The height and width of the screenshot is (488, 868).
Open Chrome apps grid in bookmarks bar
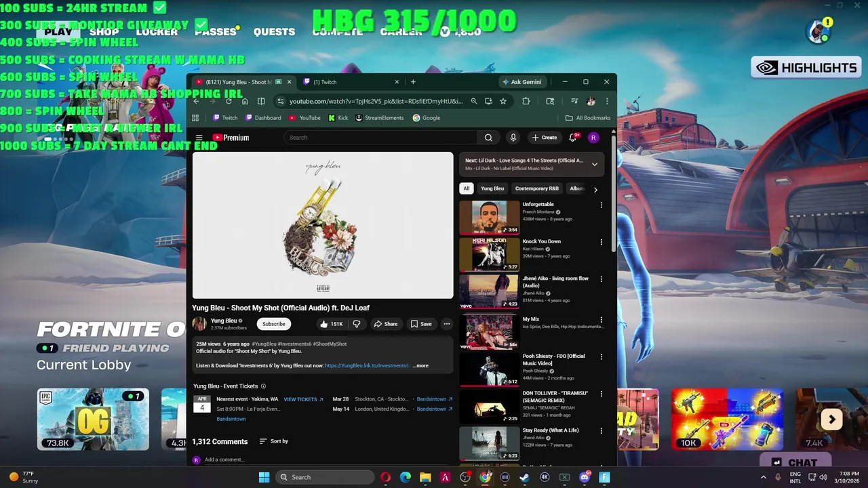pos(195,118)
